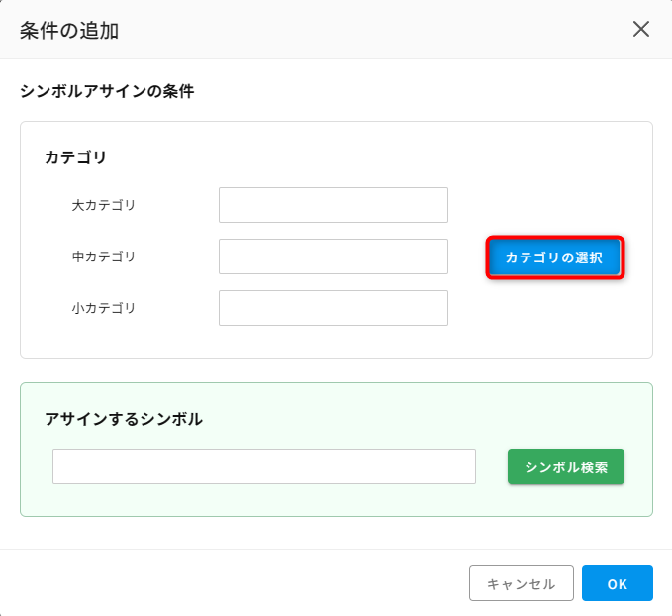Click the 大カテゴリ label text
This screenshot has height=616, width=672.
104,205
